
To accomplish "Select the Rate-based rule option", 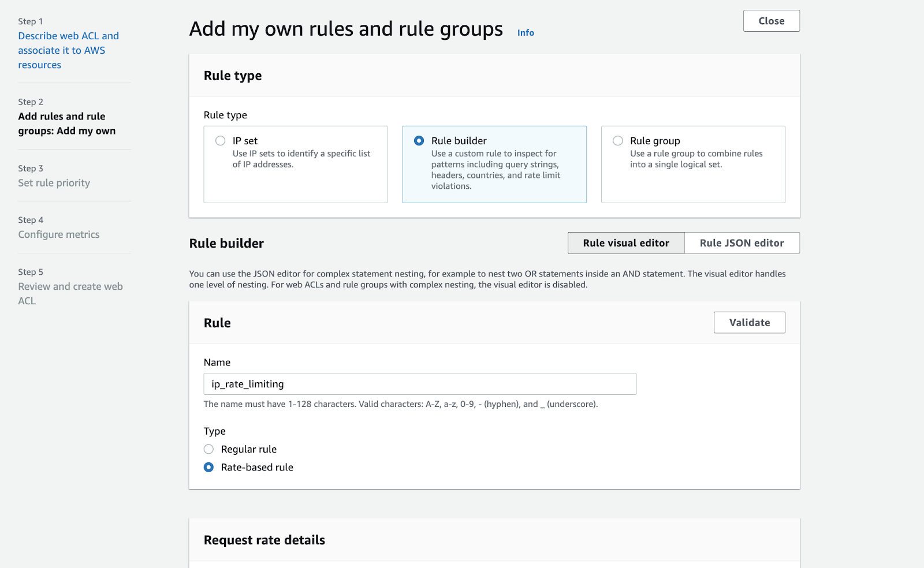I will (x=209, y=467).
